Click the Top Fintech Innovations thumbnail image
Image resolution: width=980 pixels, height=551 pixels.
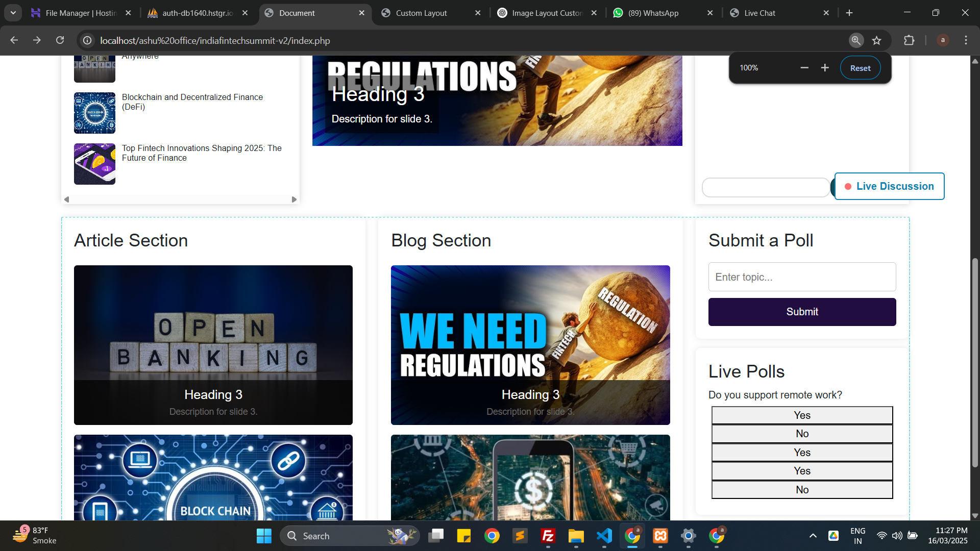tap(94, 164)
